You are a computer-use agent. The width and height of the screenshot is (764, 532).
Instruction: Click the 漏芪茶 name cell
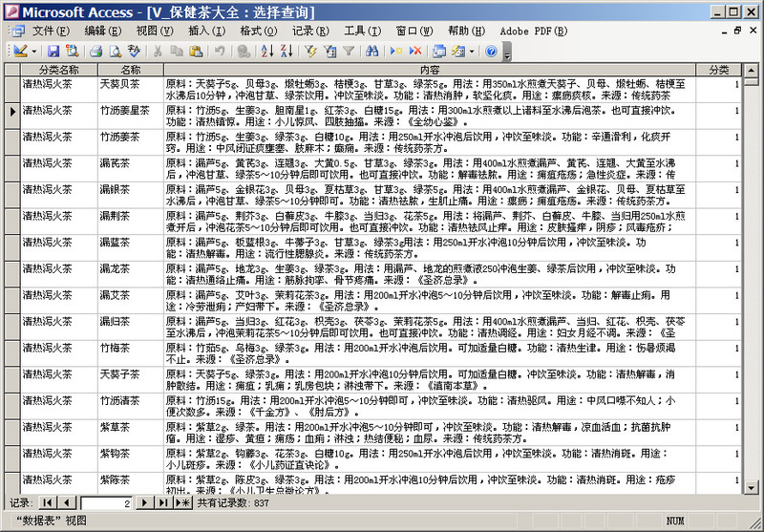[x=131, y=168]
